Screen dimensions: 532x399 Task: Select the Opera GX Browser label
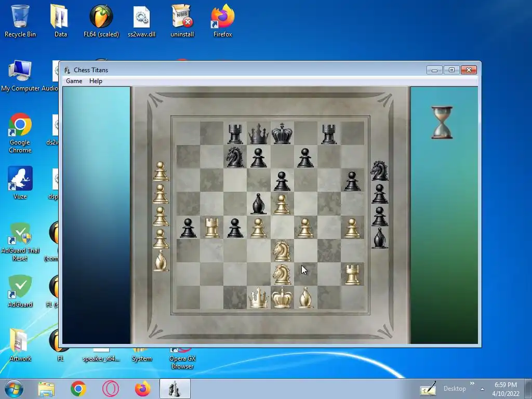182,362
